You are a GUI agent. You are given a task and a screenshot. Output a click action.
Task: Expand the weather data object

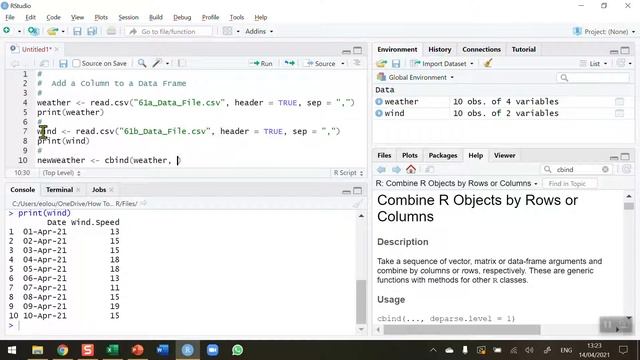tap(379, 102)
